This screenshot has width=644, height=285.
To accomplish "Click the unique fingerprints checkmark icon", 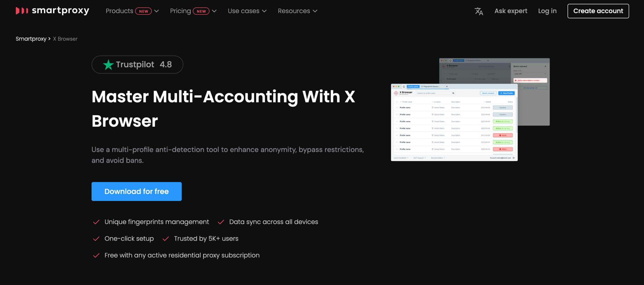I will coord(96,222).
